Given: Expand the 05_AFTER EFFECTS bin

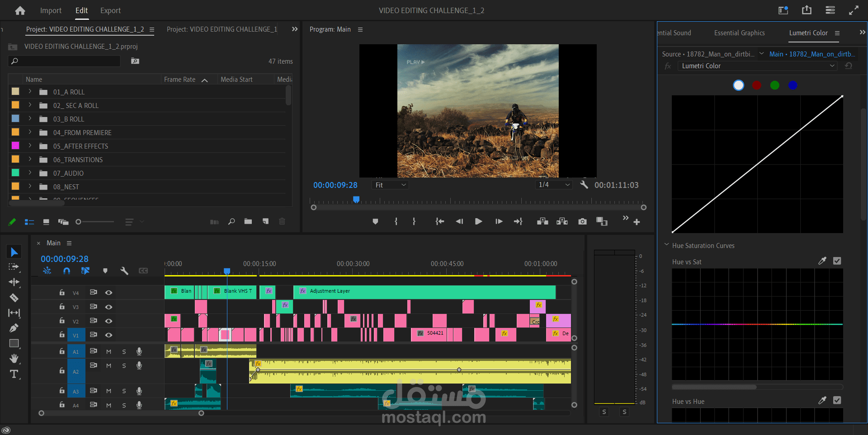Looking at the screenshot, I should tap(30, 146).
